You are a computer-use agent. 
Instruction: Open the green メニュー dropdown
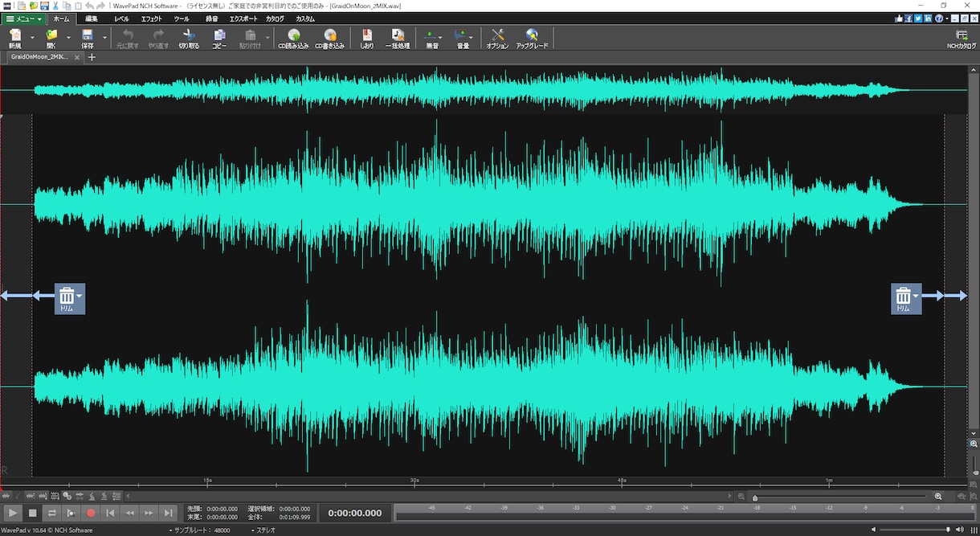pyautogui.click(x=24, y=18)
